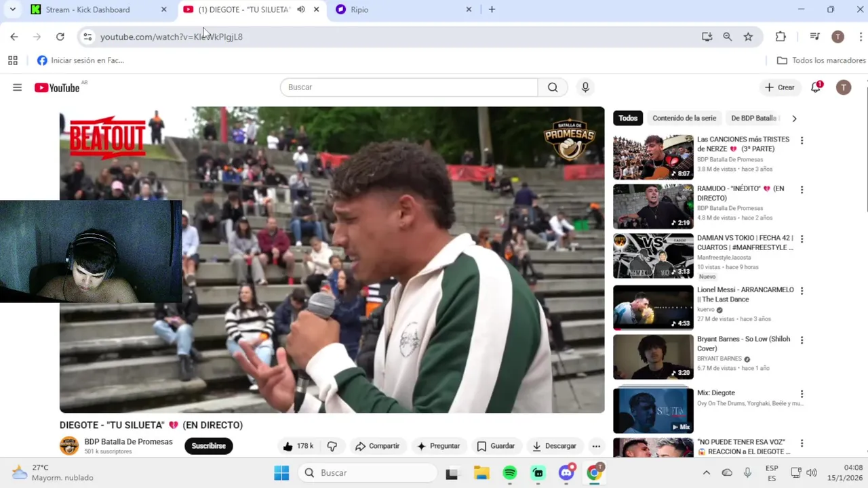
Task: Open Chrome extensions puzzle icon
Action: [781, 37]
